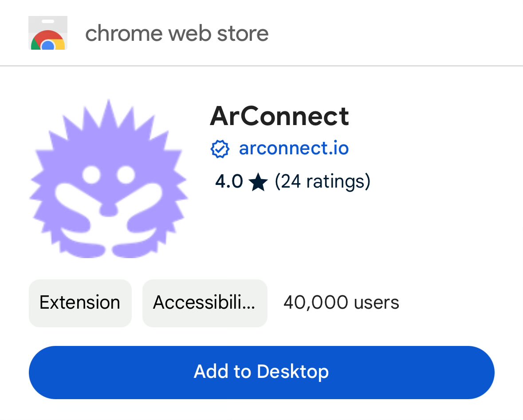Click the Chrome Web Store logo icon
The image size is (523, 420).
(47, 32)
